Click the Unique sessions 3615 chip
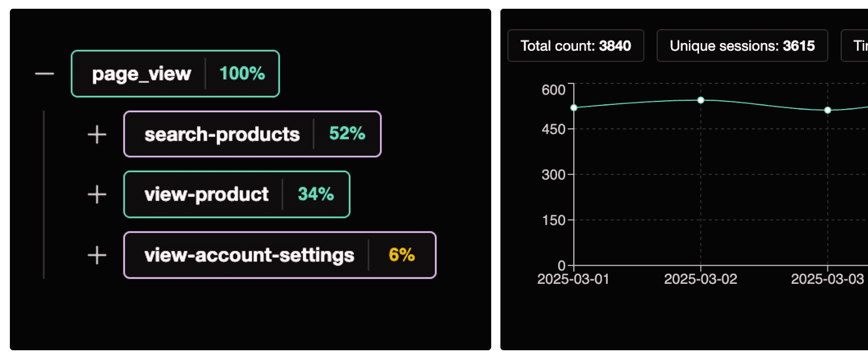The image size is (868, 359). pos(742,46)
